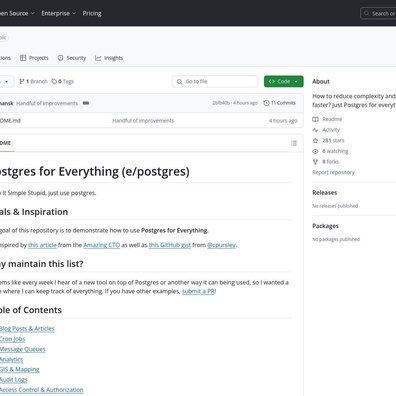
Task: Open the Activity link
Action: point(331,130)
